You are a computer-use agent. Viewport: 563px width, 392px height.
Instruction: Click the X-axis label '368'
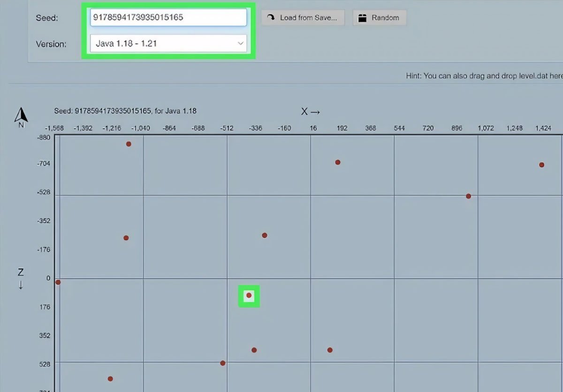point(371,128)
